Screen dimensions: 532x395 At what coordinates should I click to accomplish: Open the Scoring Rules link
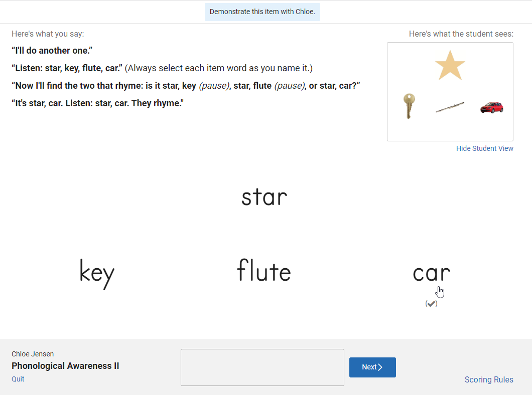488,380
